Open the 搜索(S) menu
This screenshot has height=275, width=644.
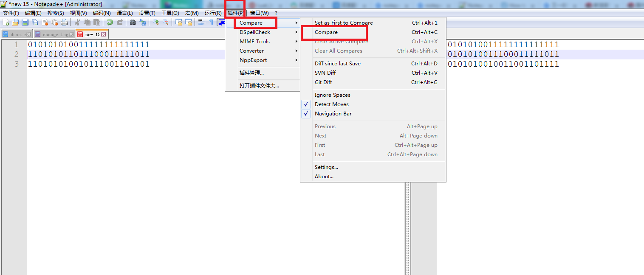(56, 13)
